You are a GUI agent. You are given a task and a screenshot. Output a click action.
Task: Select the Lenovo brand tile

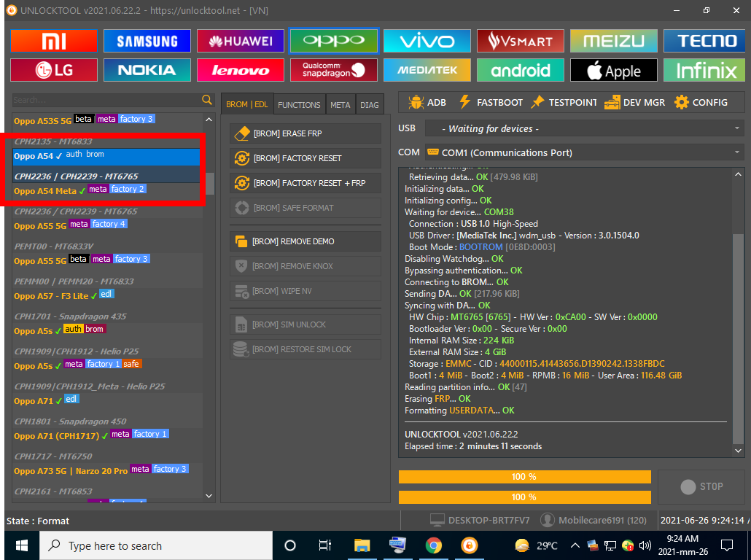coord(241,71)
